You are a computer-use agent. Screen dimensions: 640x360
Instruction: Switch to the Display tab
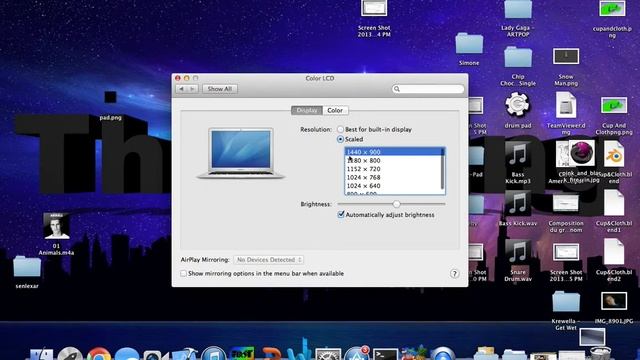tap(307, 110)
